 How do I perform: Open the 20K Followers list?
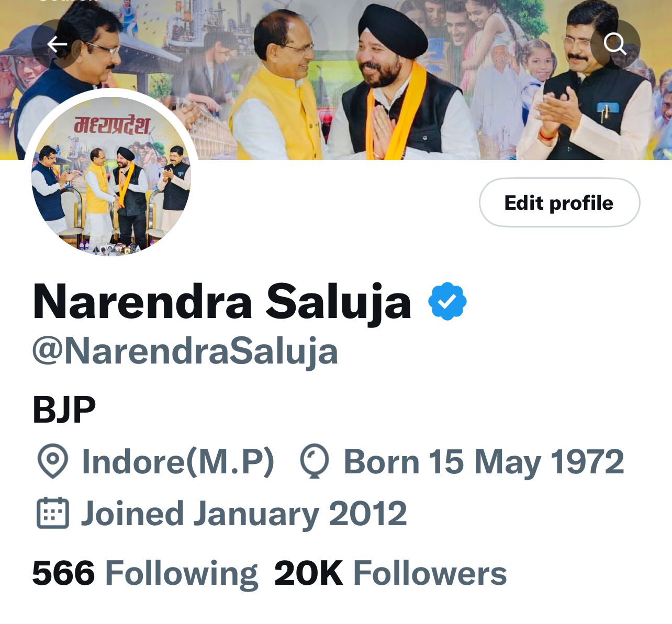click(x=390, y=573)
